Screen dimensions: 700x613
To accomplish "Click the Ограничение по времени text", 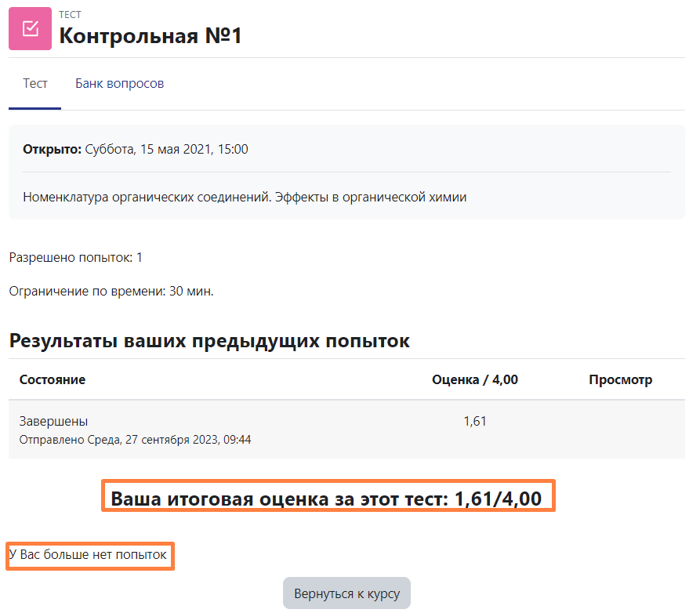I will tap(111, 292).
